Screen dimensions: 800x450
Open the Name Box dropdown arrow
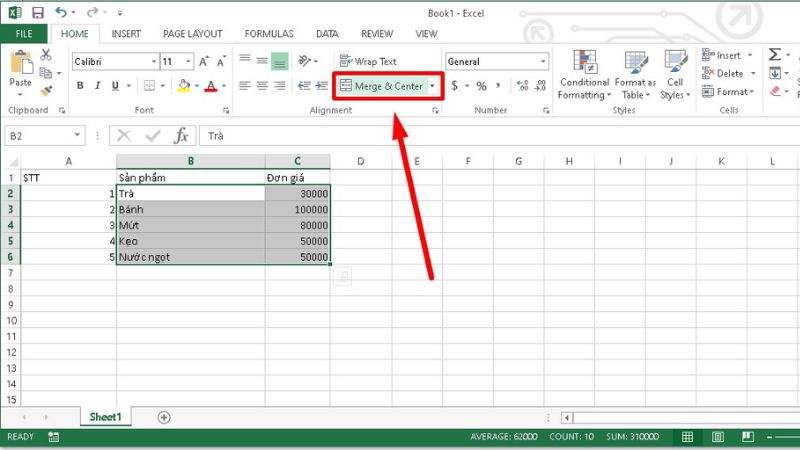[x=77, y=135]
